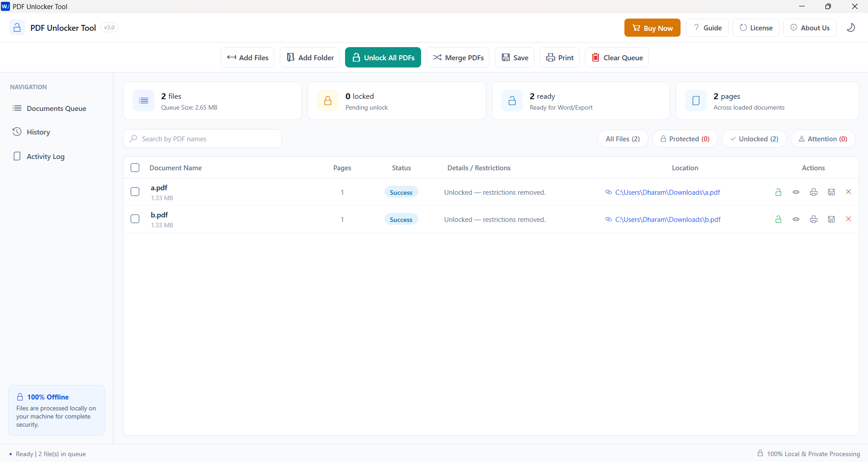Click the padlock app logo icon
The height and width of the screenshot is (462, 868).
click(17, 28)
